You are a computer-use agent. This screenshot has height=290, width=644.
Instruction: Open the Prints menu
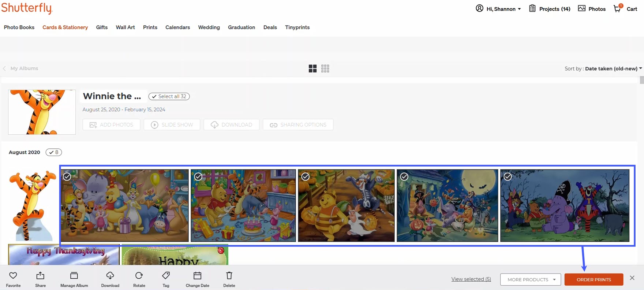pyautogui.click(x=150, y=27)
